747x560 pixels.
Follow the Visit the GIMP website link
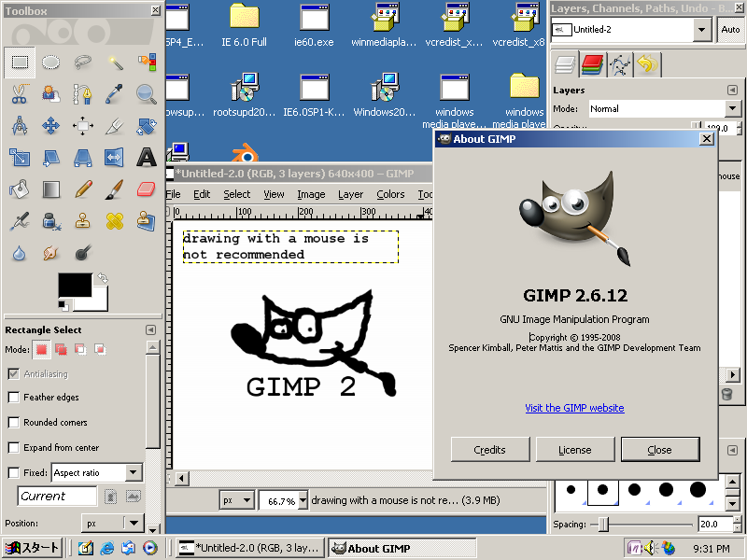(574, 408)
